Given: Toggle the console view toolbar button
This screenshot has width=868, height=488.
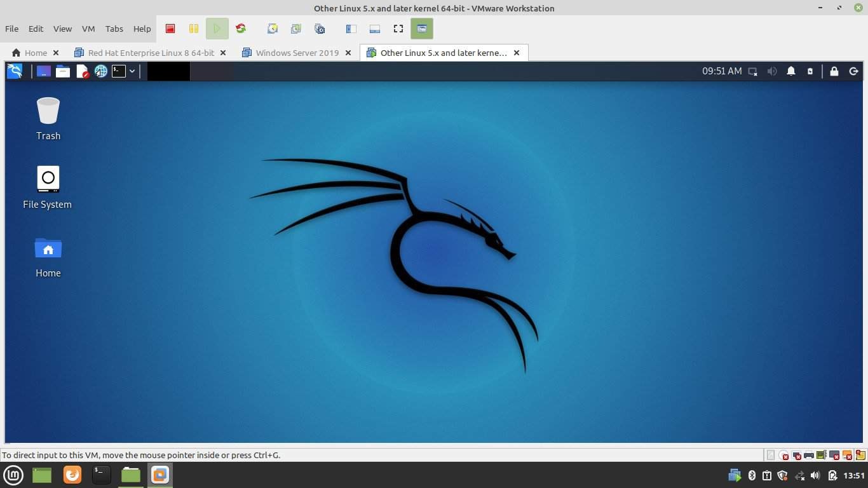Looking at the screenshot, I should (x=422, y=29).
